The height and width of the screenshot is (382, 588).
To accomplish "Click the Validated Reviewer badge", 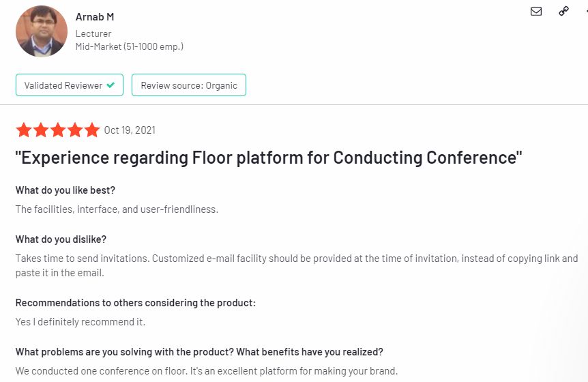I will click(x=70, y=85).
